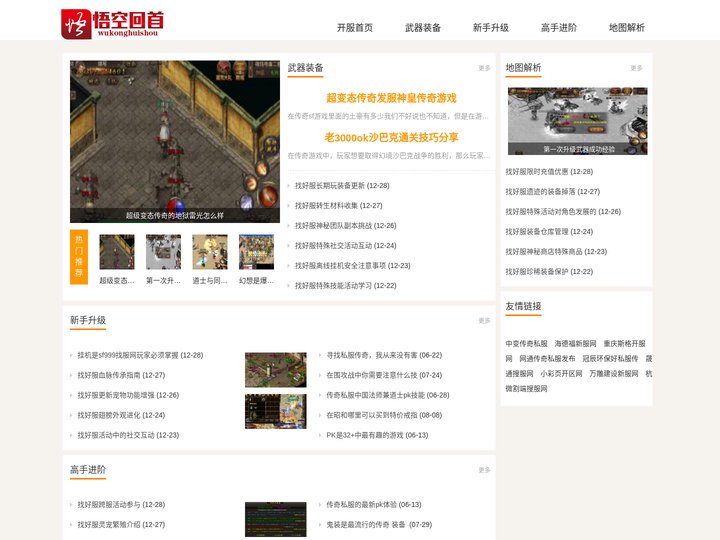Click upper game thumbnail in 新手升级 section
720x540 pixels.
(276, 370)
